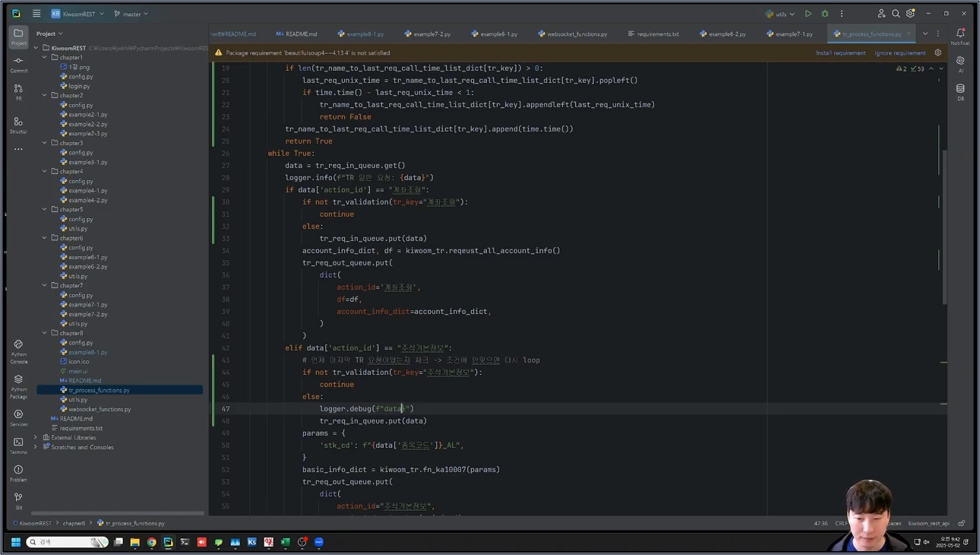Open the Pull Requests (PR) tool window
The height and width of the screenshot is (555, 980).
pyautogui.click(x=18, y=93)
